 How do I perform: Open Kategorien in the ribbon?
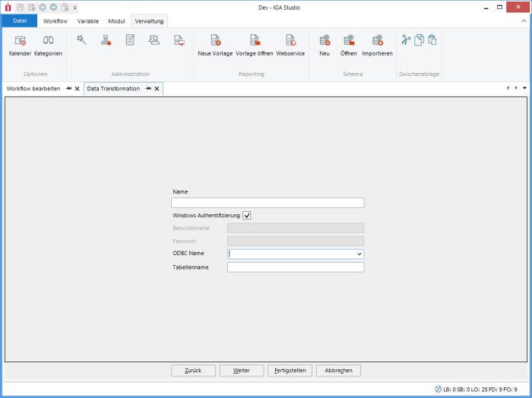click(x=48, y=45)
